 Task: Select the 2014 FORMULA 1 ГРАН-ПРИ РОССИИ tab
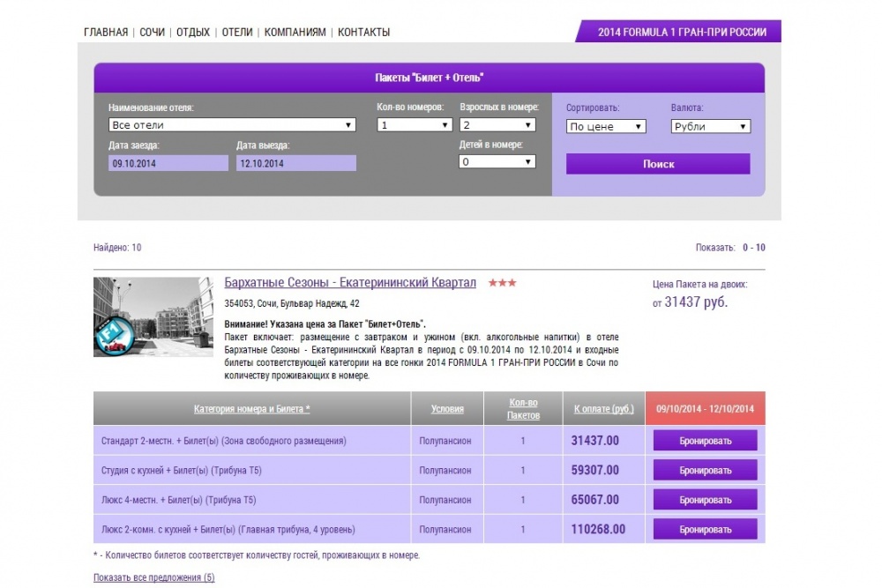[678, 32]
